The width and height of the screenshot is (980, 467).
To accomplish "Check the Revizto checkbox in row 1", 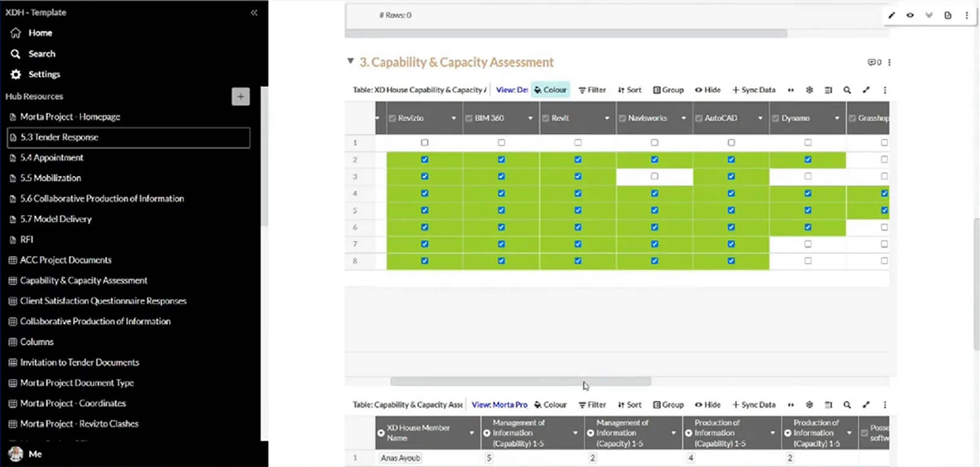I will (424, 143).
